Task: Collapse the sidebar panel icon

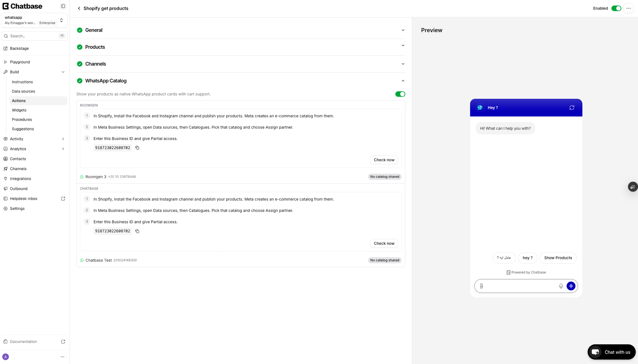Action: (x=63, y=6)
